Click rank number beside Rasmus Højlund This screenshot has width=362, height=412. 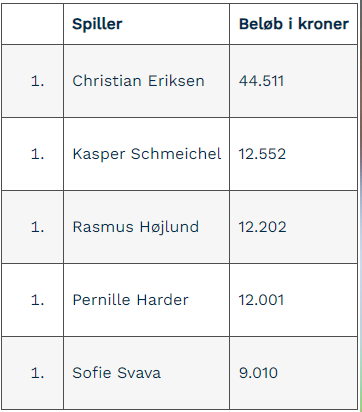(x=37, y=227)
